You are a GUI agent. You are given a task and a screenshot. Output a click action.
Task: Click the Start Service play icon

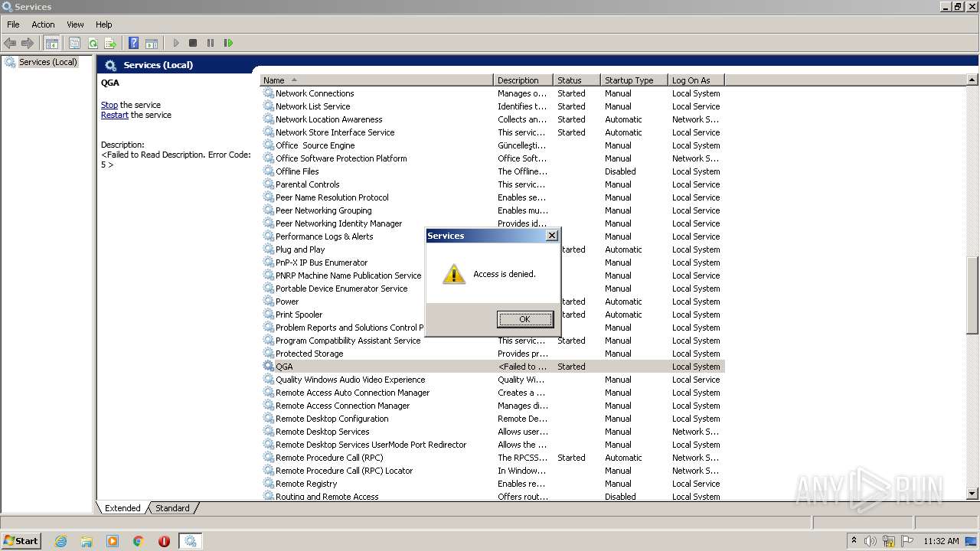click(x=176, y=44)
